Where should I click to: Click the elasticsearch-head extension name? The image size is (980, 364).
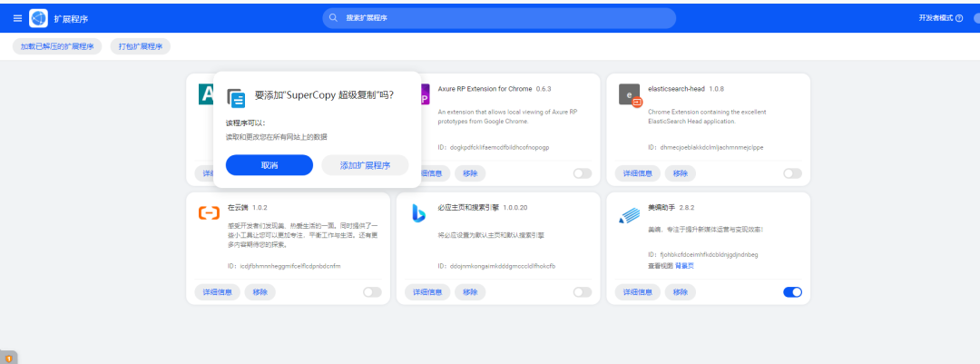click(676, 88)
